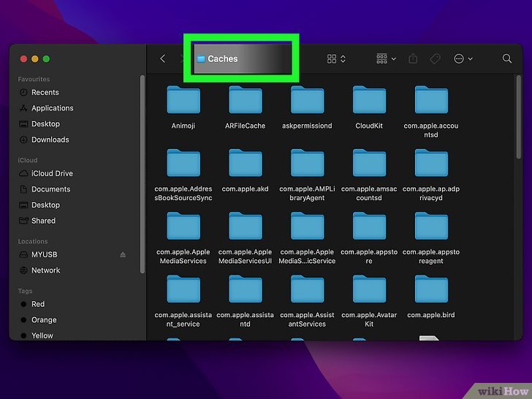Select the com.apple.assistant_service folder
The image size is (532, 399).
click(x=183, y=301)
